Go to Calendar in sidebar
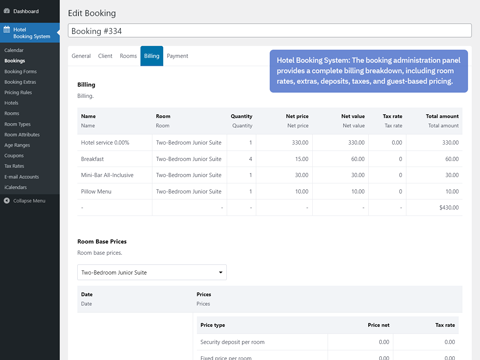The height and width of the screenshot is (360, 480). pyautogui.click(x=14, y=50)
